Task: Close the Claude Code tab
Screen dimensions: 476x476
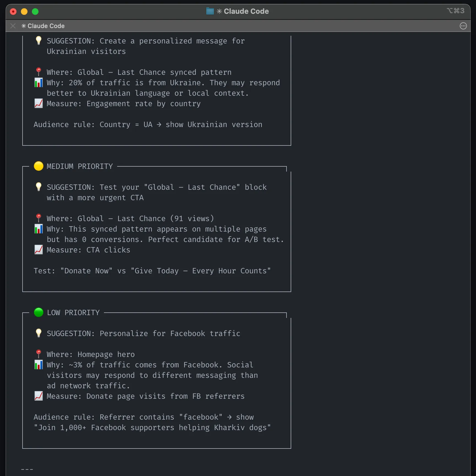Action: [13, 26]
